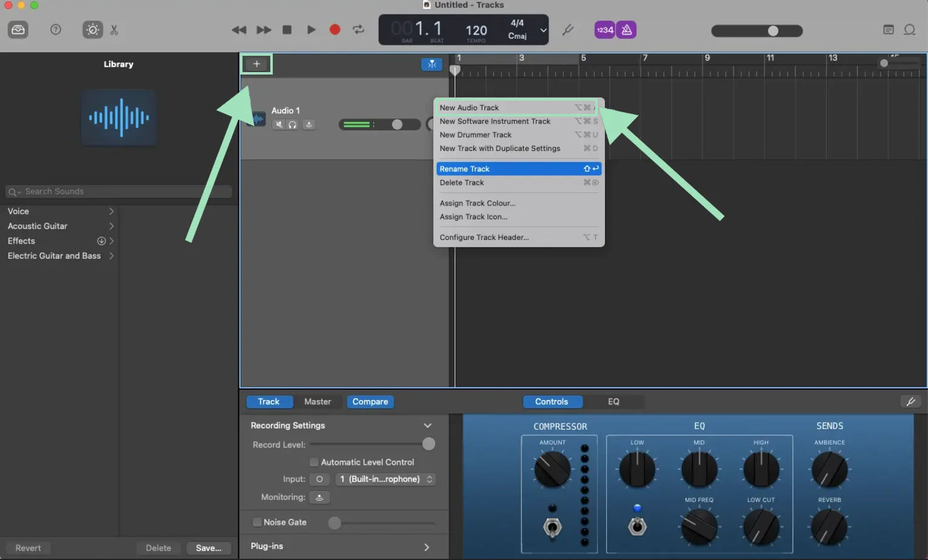Collapse the Recording Settings section
Screen dimensions: 928x560
point(428,425)
